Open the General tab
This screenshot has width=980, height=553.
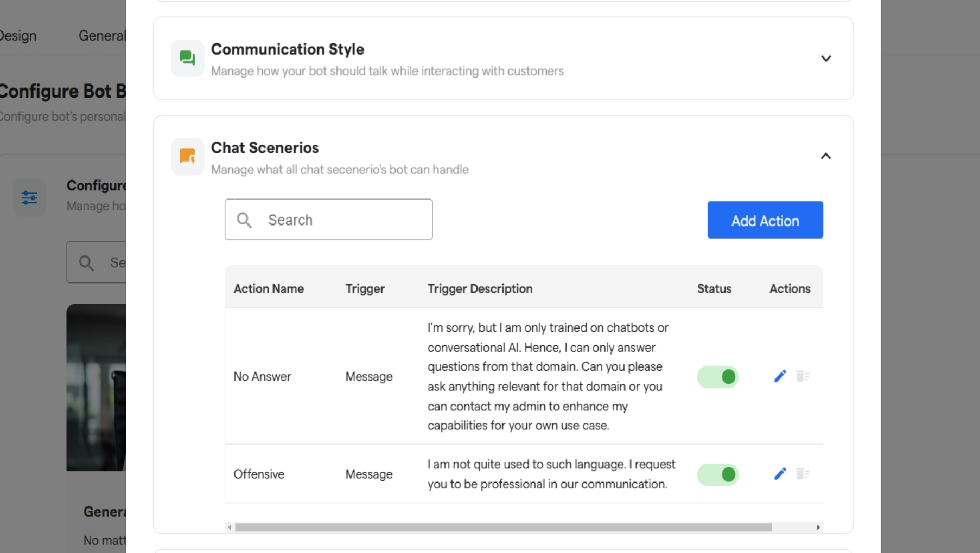click(x=102, y=36)
